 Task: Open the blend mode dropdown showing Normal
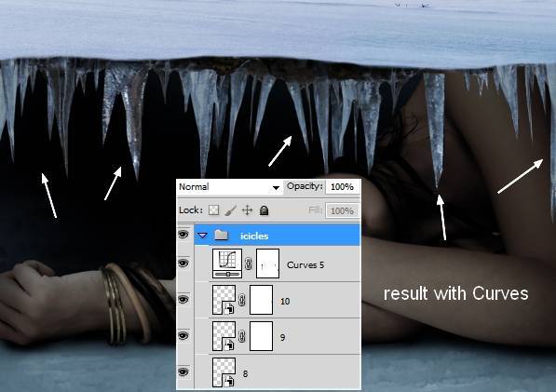pyautogui.click(x=229, y=187)
